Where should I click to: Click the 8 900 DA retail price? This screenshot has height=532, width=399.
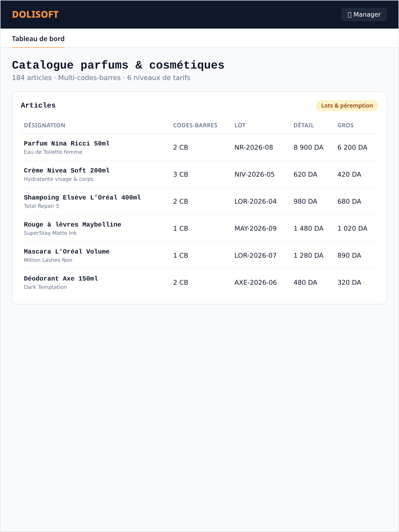pos(308,148)
